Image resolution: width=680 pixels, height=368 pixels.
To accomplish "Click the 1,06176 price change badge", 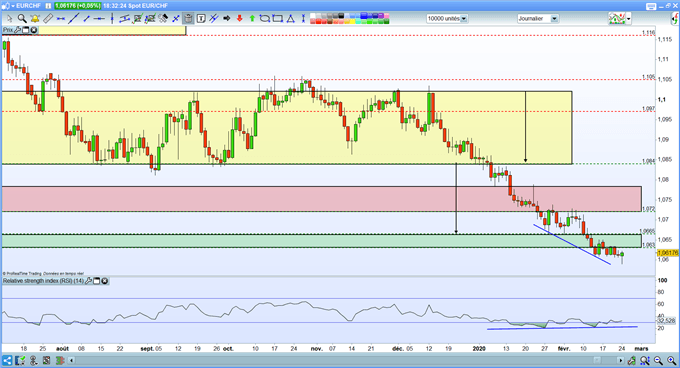I will (78, 6).
